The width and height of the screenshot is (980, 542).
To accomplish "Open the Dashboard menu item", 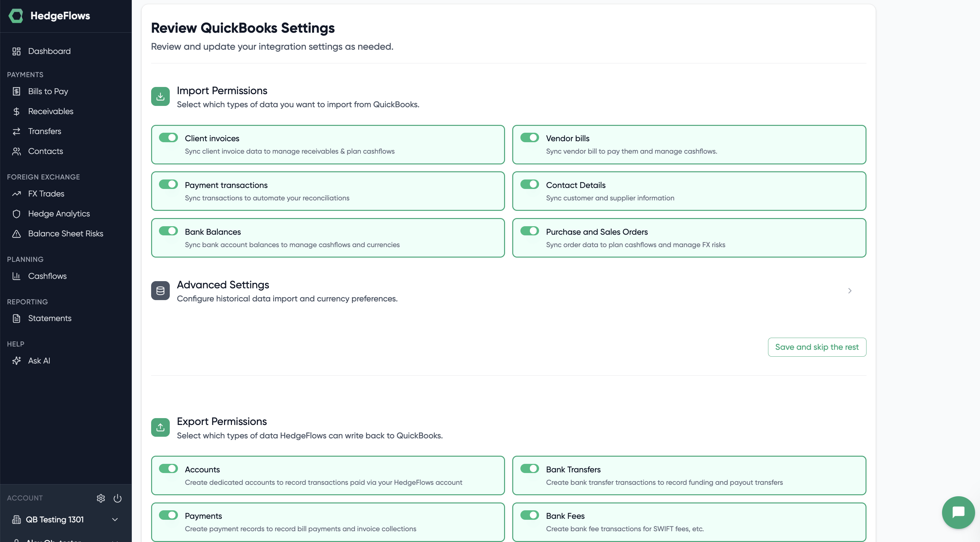I will [x=49, y=51].
